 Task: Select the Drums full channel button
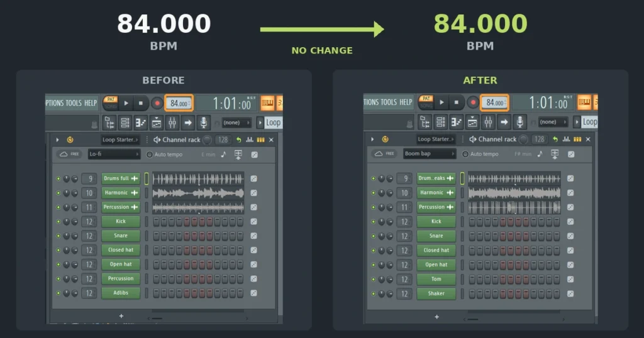121,178
